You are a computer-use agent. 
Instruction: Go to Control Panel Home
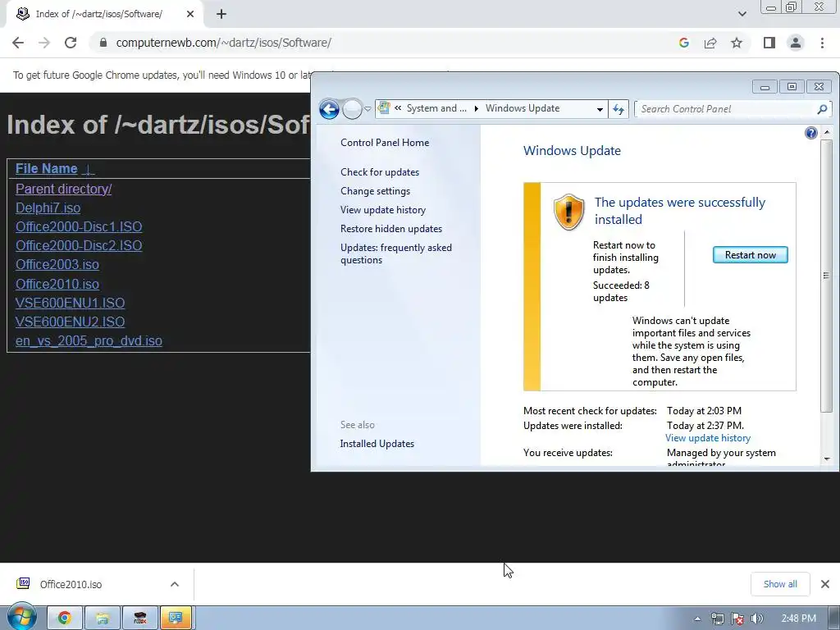point(385,143)
